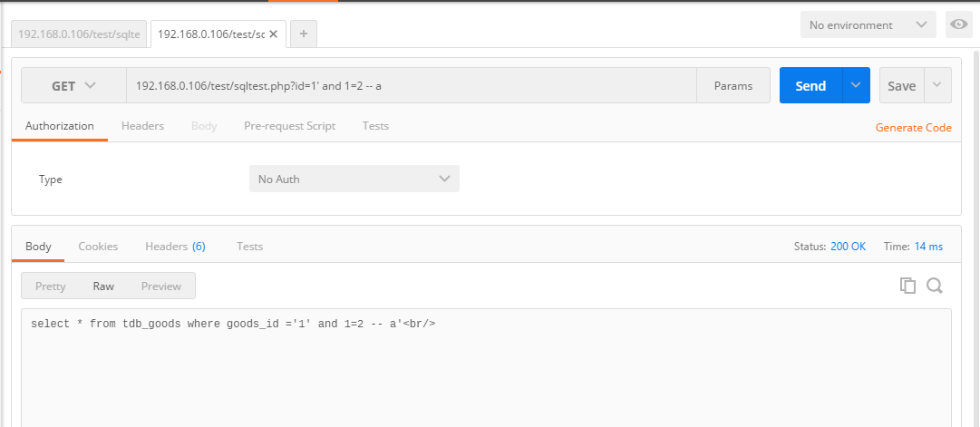
Task: Switch to response Cookies tab
Action: tap(98, 247)
